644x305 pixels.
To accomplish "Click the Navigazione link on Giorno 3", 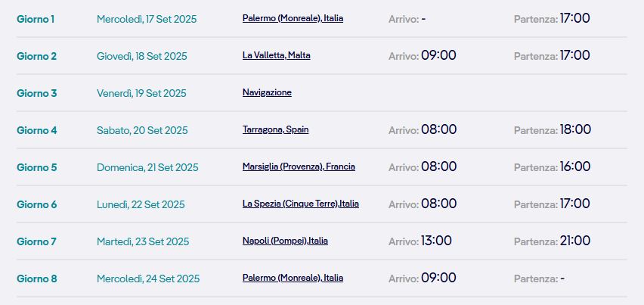I will coord(267,92).
